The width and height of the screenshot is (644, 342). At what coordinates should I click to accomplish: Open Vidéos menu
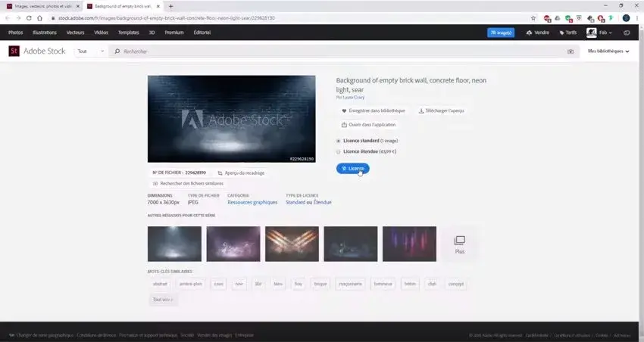101,33
